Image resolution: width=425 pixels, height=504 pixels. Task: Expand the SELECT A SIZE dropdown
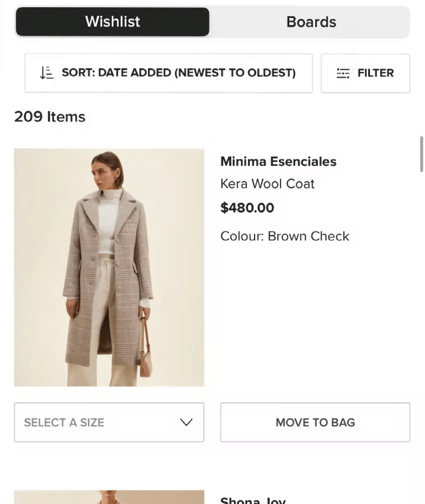[109, 422]
